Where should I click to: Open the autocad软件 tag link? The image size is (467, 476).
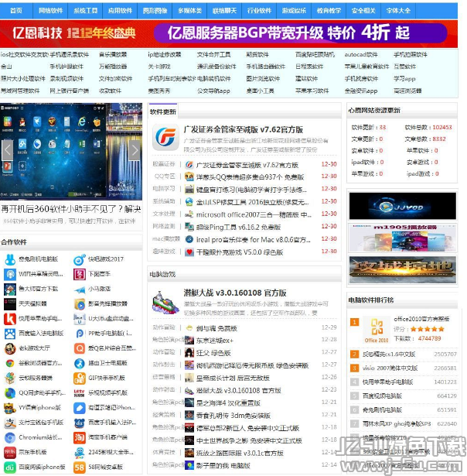(361, 55)
